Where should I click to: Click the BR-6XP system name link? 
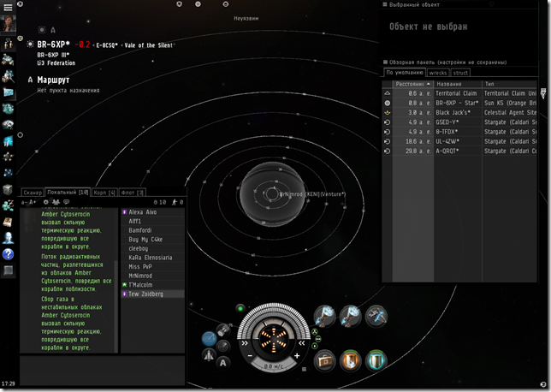(53, 45)
